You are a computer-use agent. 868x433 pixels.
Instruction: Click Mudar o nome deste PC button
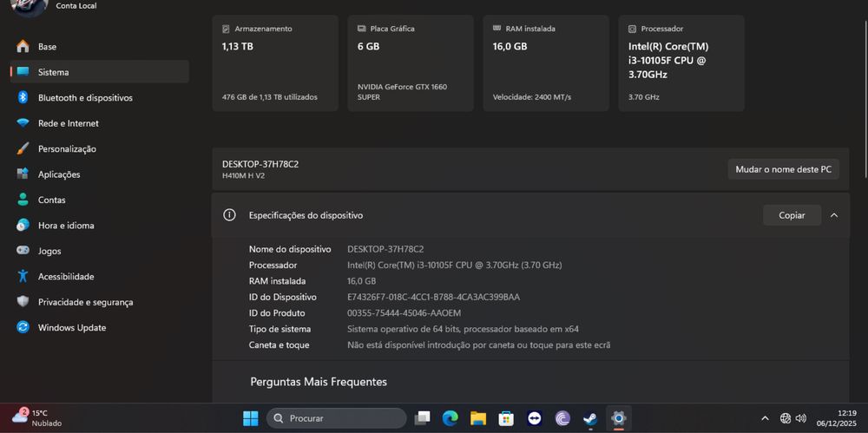[x=783, y=169]
